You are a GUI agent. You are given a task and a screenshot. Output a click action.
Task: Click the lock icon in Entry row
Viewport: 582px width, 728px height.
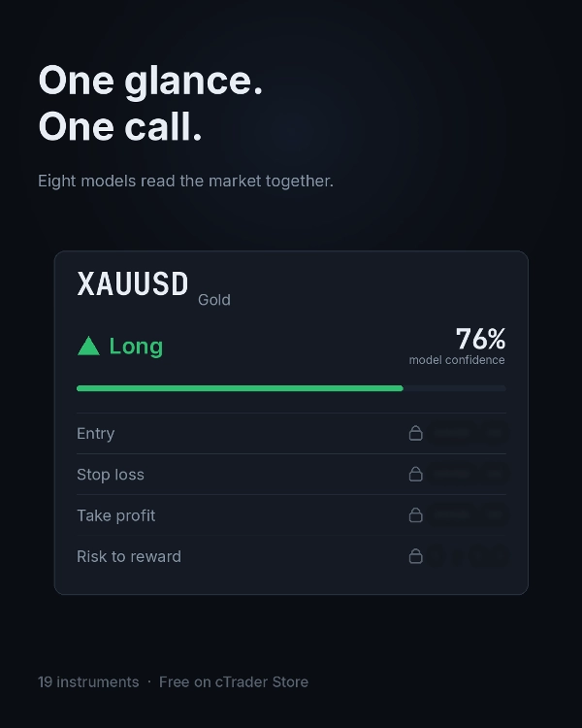pyautogui.click(x=415, y=433)
